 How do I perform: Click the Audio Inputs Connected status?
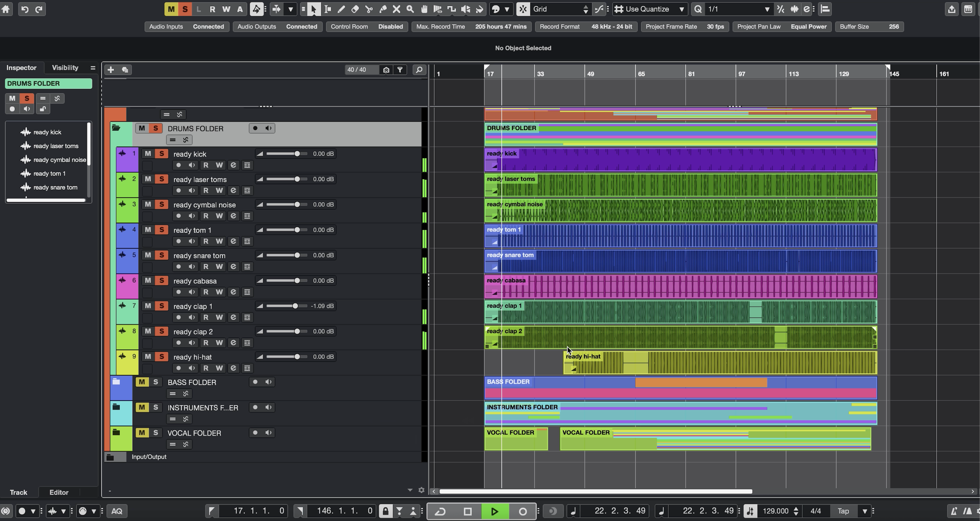(x=186, y=27)
